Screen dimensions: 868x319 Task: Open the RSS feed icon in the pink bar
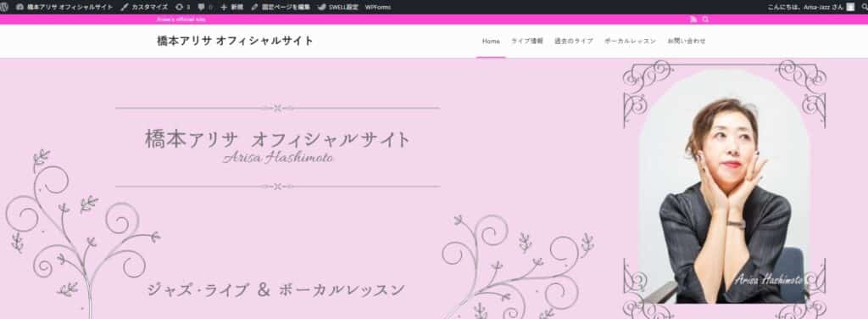[x=693, y=20]
